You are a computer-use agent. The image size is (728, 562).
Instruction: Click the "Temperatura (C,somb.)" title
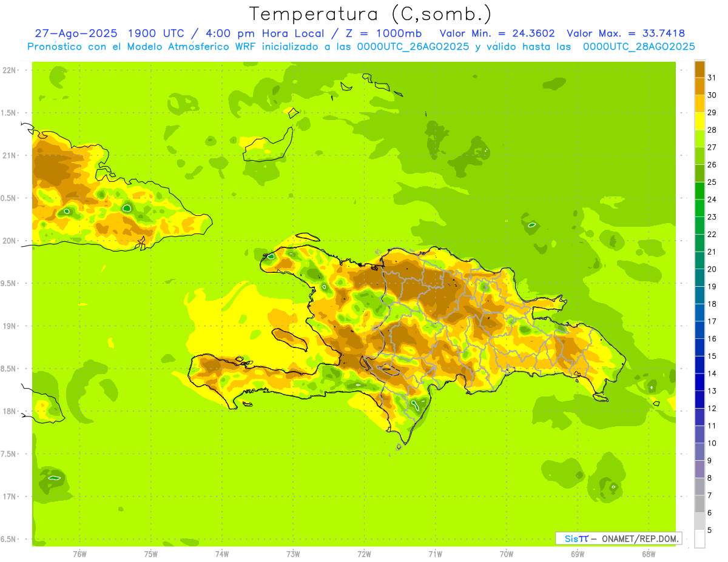371,14
